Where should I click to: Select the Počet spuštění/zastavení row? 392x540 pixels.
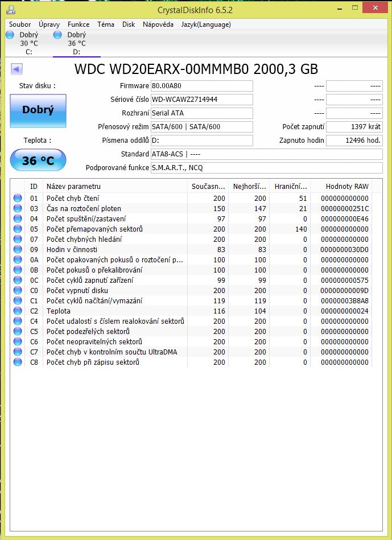pyautogui.click(x=191, y=219)
